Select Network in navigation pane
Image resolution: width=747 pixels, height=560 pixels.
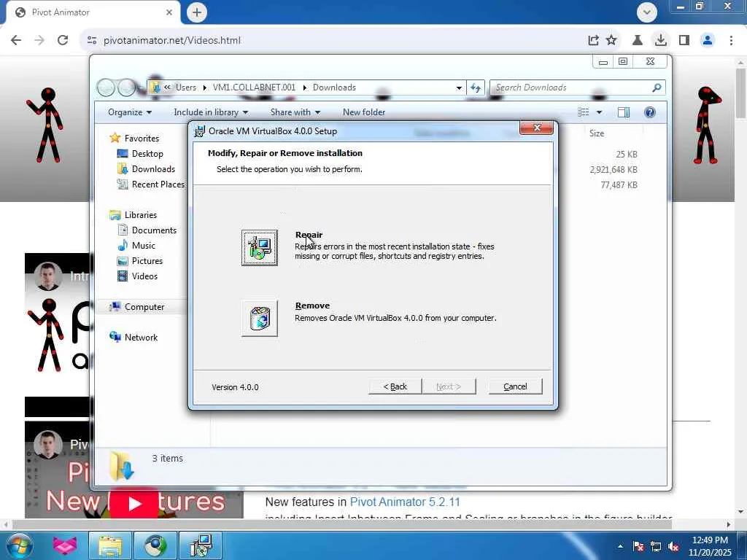tap(141, 338)
